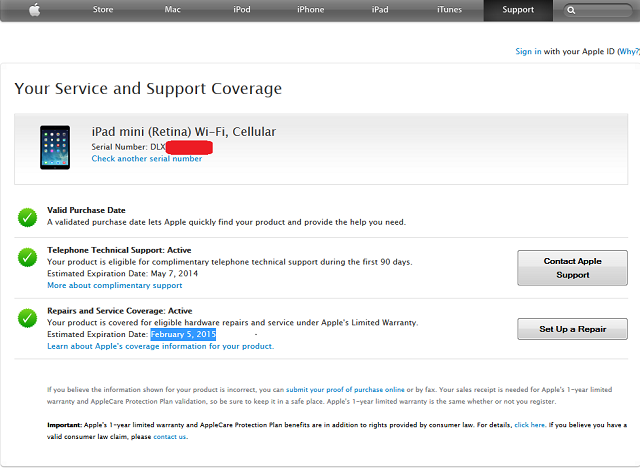
Task: Click the Sign in link
Action: (528, 51)
